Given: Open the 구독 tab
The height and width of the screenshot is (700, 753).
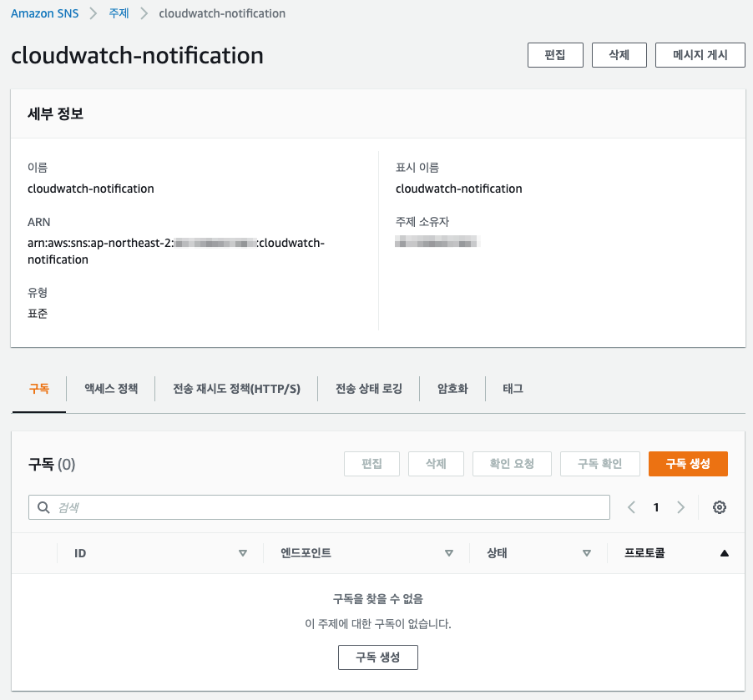Looking at the screenshot, I should pyautogui.click(x=39, y=389).
